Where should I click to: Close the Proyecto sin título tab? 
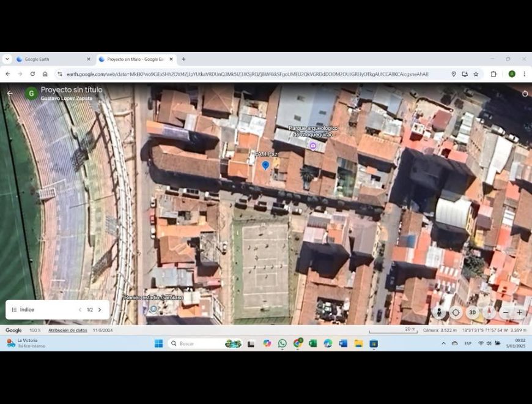(171, 59)
